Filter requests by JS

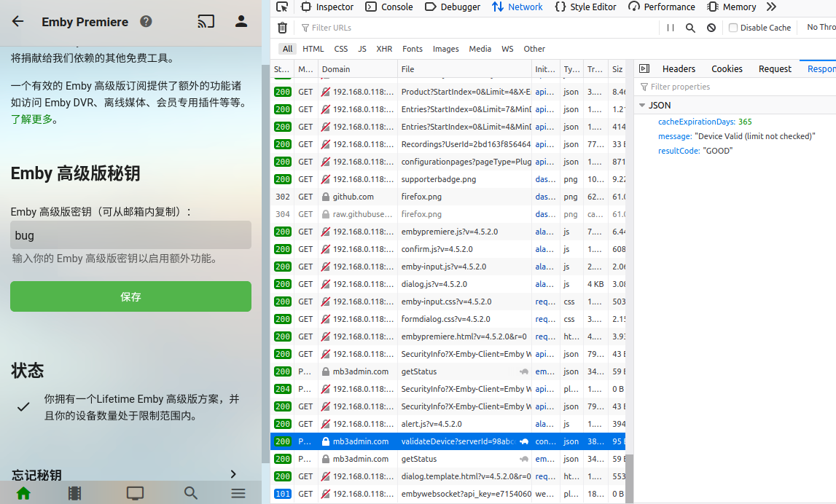[362, 49]
